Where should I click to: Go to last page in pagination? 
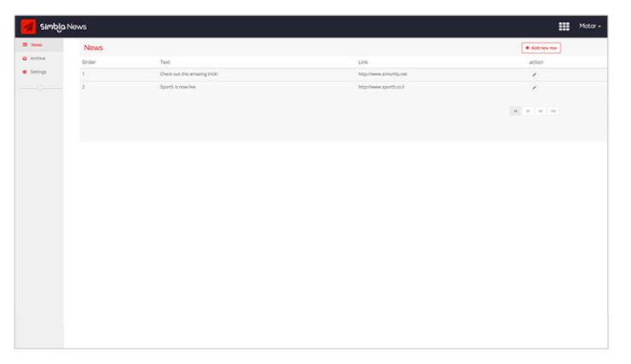[553, 111]
